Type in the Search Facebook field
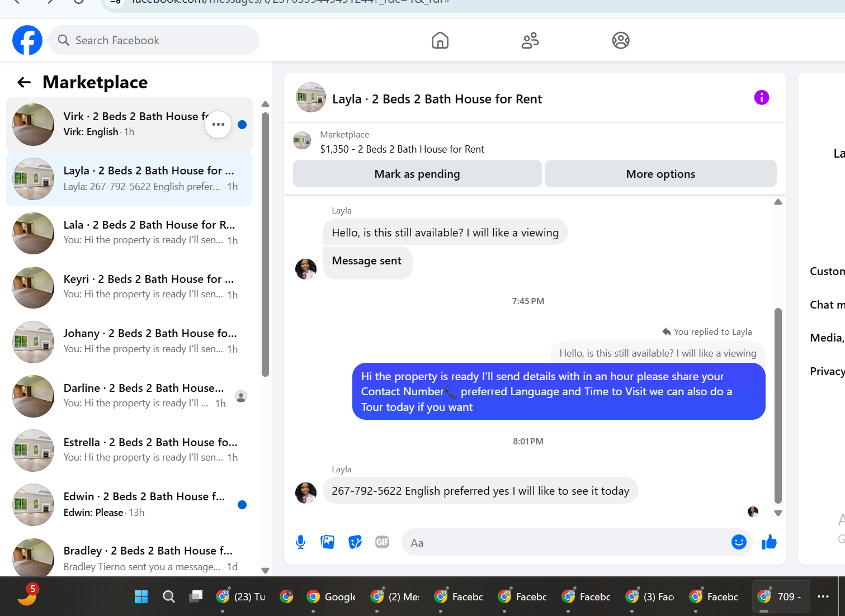This screenshot has height=616, width=845. 154,40
